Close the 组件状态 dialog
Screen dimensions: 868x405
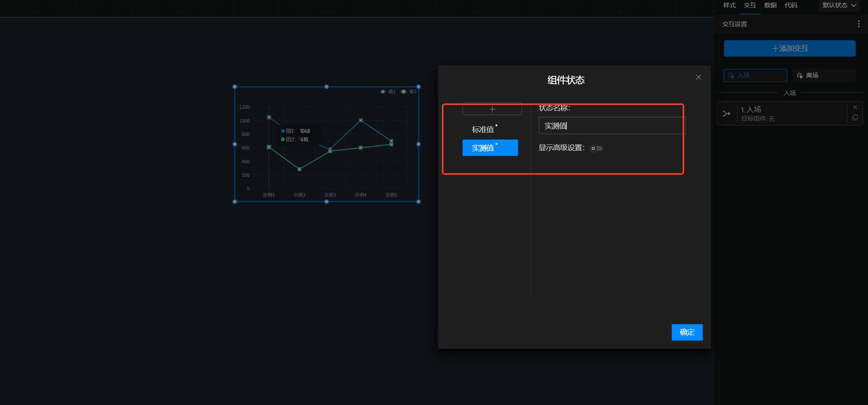698,77
